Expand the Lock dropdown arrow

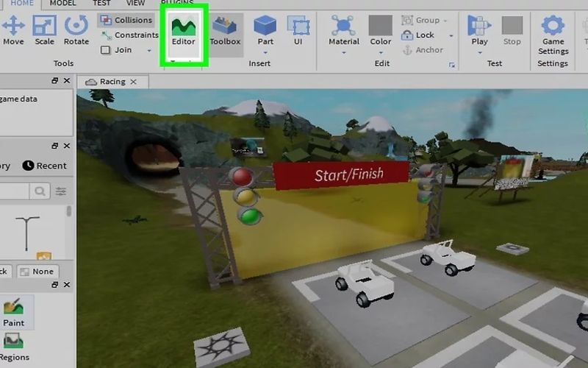pyautogui.click(x=451, y=35)
